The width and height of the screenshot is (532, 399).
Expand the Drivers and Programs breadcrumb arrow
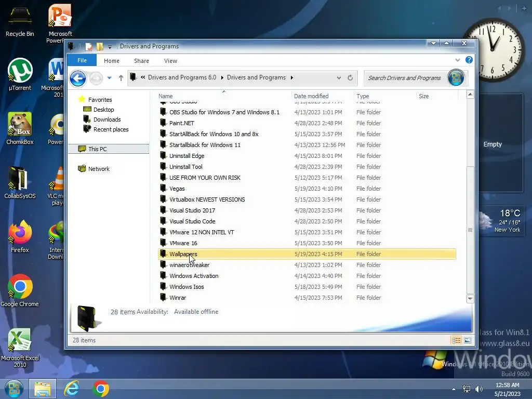click(x=291, y=78)
